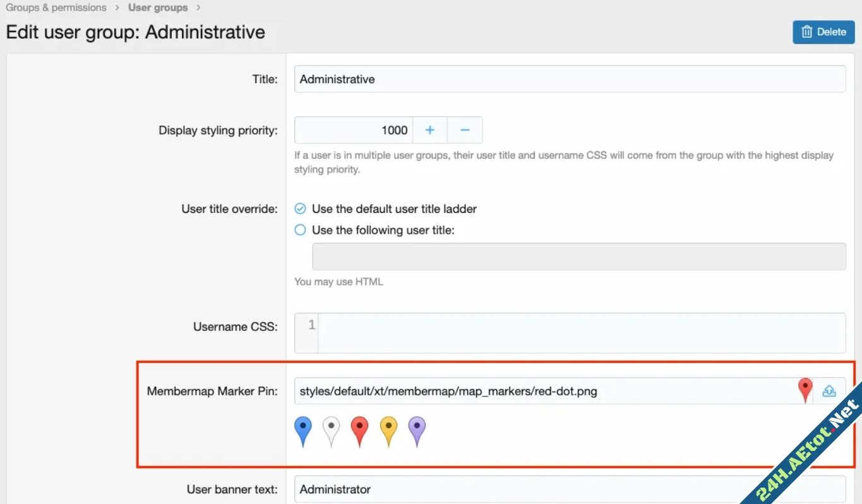Select 'Use the following user title' option
The width and height of the screenshot is (862, 504).
pyautogui.click(x=301, y=230)
